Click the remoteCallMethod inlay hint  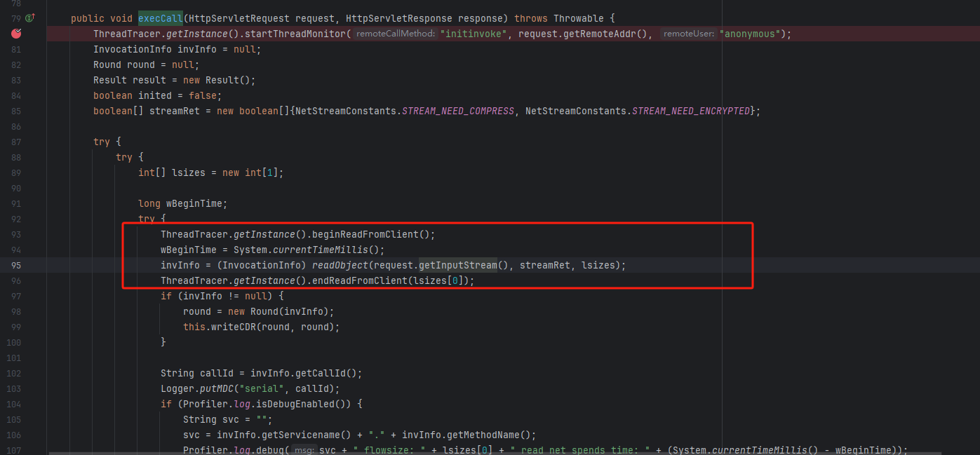[x=395, y=34]
